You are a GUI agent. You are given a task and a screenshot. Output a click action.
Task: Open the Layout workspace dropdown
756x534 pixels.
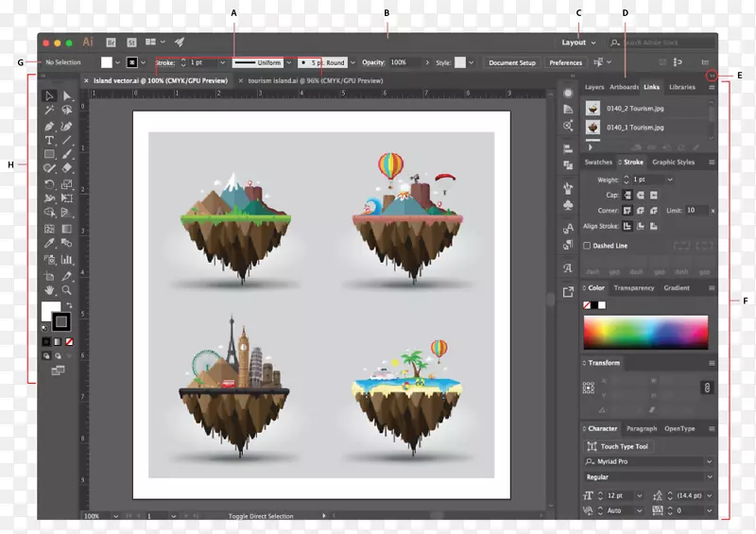578,43
